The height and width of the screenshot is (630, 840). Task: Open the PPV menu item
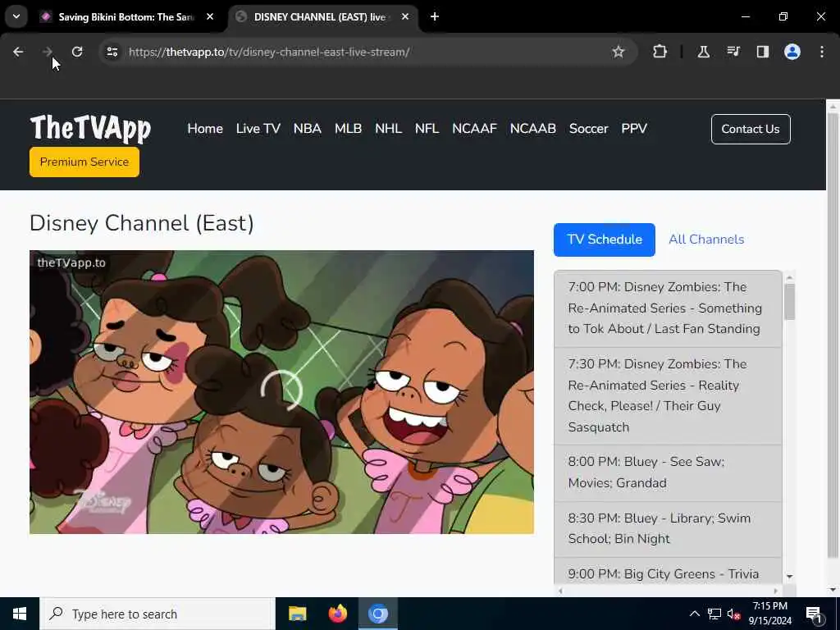click(x=634, y=129)
